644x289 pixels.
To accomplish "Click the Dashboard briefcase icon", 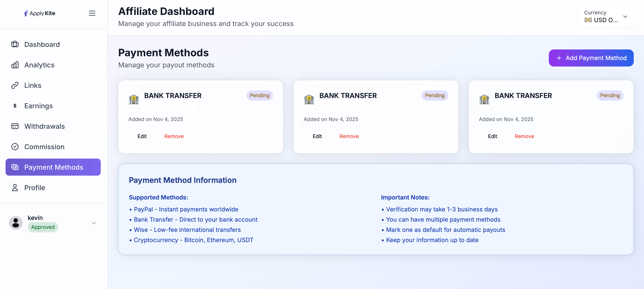I will (x=15, y=44).
